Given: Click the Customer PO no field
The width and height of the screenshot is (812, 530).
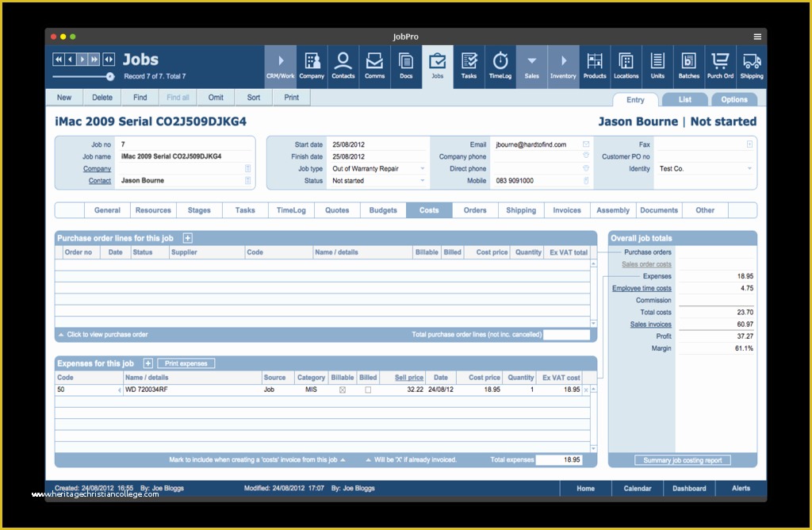Looking at the screenshot, I should point(703,156).
